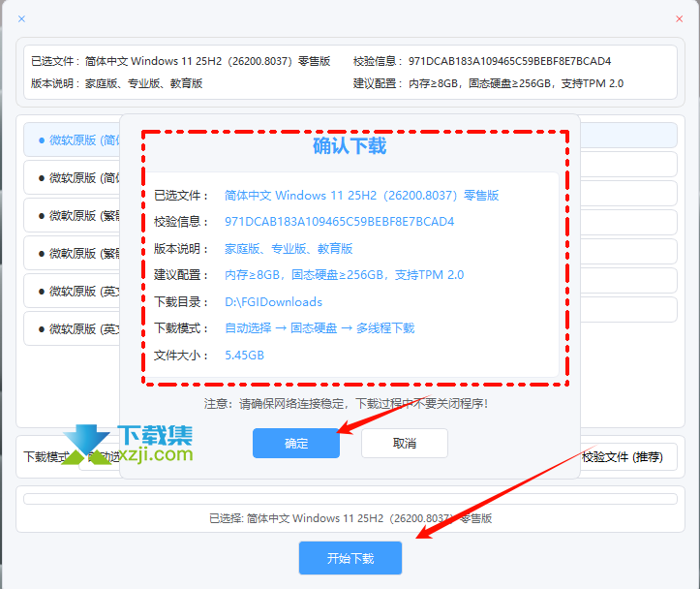This screenshot has width=700, height=589.
Task: Click the 开始下载 button
Action: click(350, 558)
